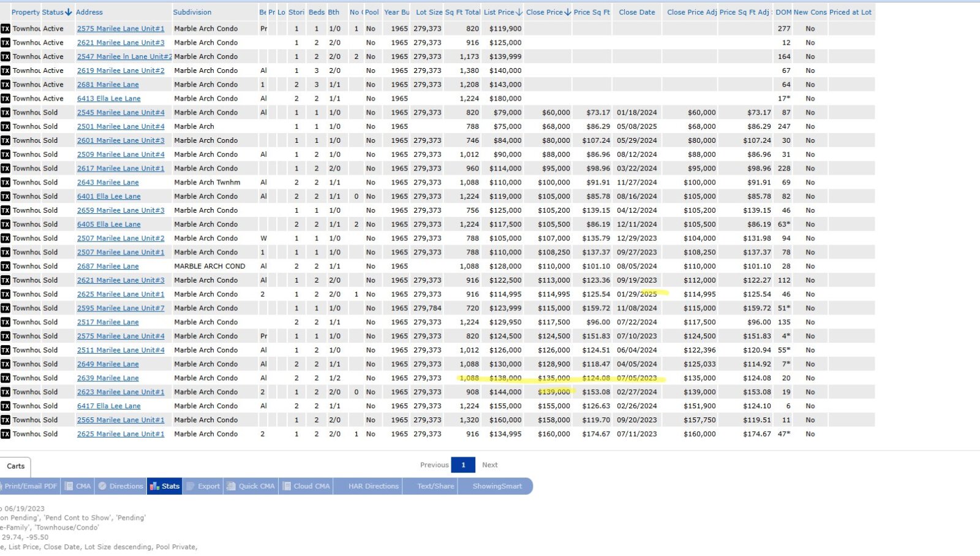Click TX icon in 6417 Ella Lee Lane row
Screen dimensions: 980x556
pyautogui.click(x=6, y=406)
